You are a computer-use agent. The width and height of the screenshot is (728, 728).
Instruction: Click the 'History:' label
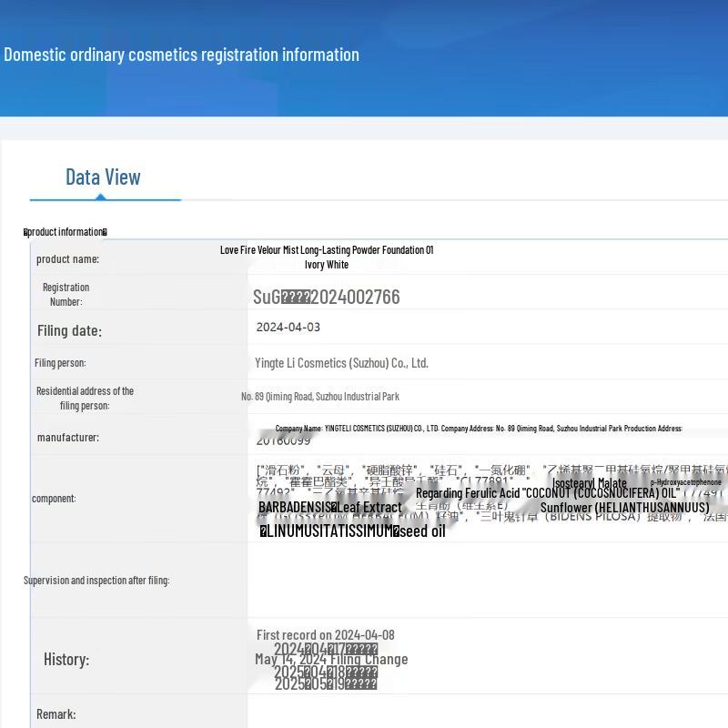66,659
